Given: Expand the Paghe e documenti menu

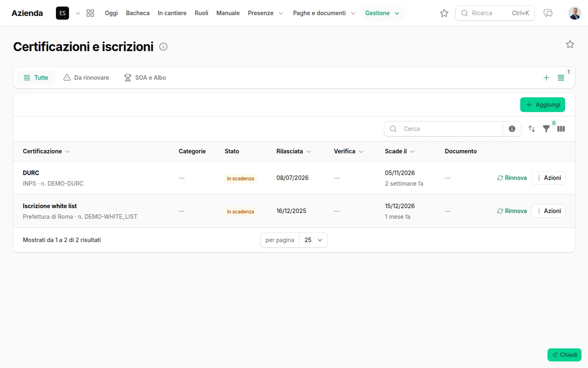Looking at the screenshot, I should pyautogui.click(x=324, y=13).
